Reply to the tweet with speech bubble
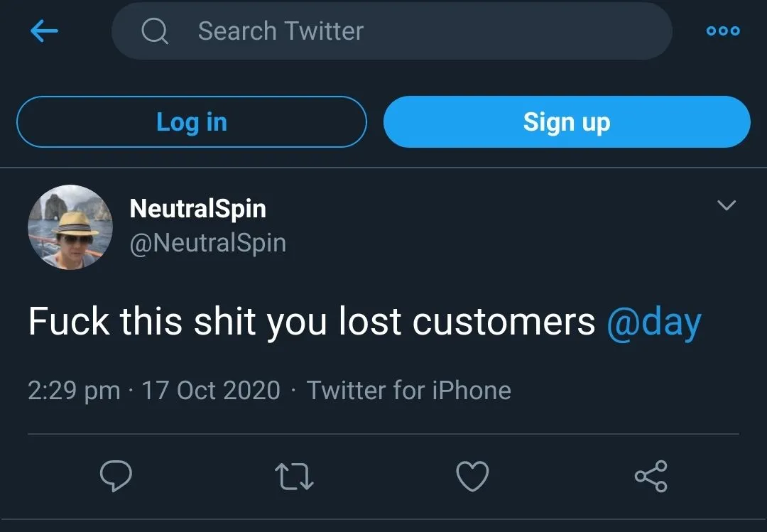 [115, 476]
